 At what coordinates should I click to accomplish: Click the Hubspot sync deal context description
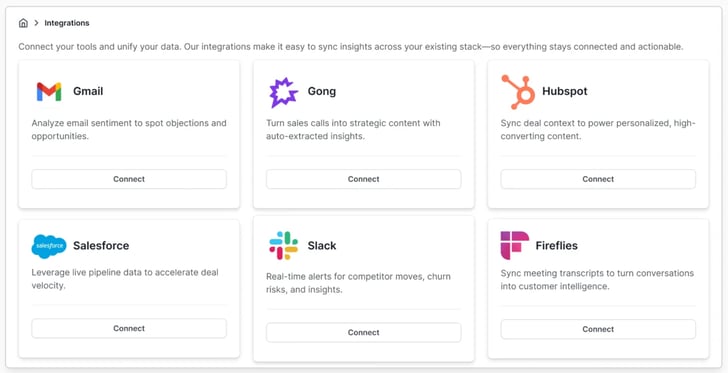[x=598, y=130]
